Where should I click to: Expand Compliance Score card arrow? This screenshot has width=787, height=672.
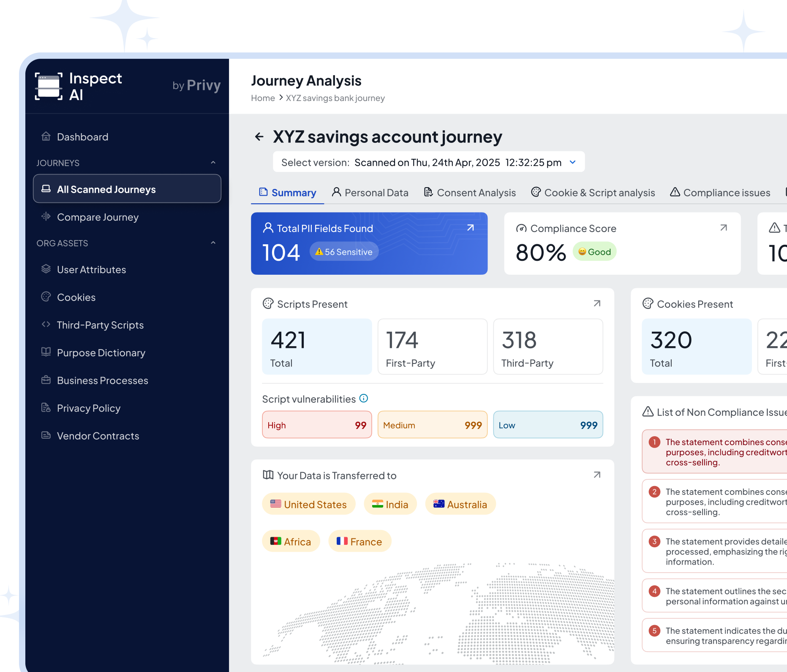(724, 228)
